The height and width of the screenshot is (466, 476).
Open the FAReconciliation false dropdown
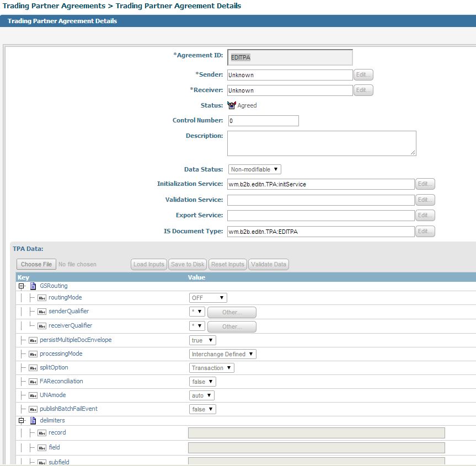click(202, 382)
